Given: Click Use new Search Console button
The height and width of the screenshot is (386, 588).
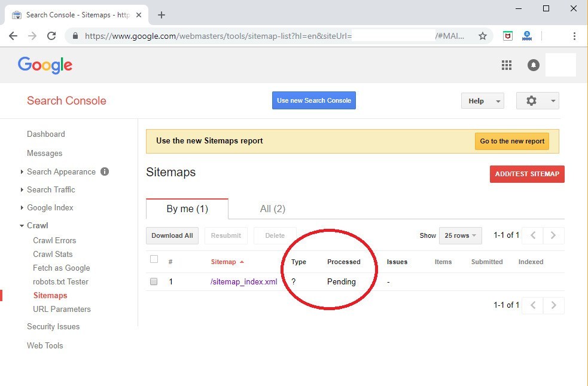Looking at the screenshot, I should [314, 100].
